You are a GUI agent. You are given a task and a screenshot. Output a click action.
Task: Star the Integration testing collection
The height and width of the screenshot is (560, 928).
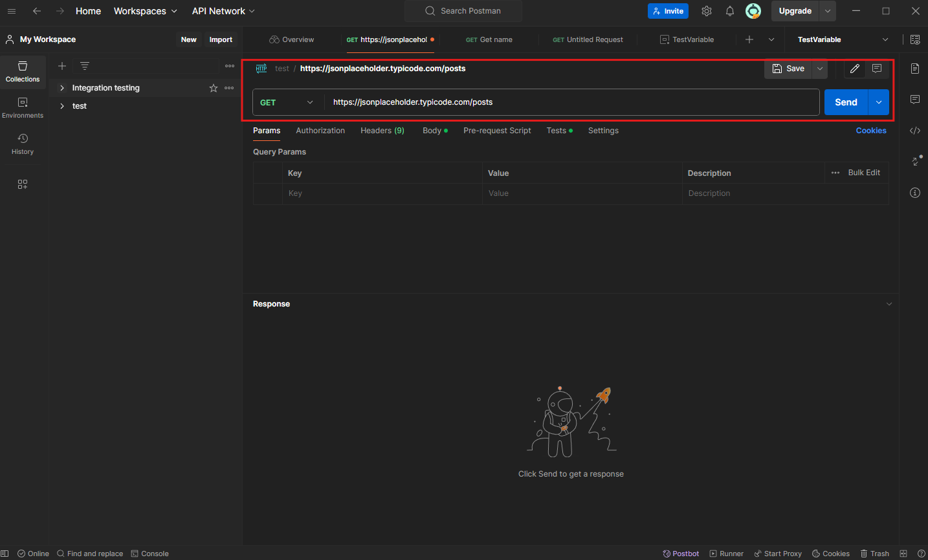click(214, 88)
